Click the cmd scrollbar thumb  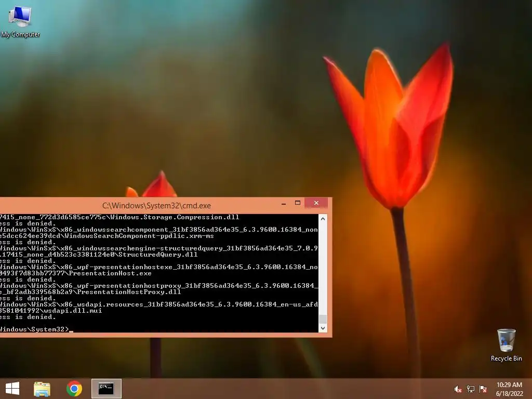click(x=323, y=319)
